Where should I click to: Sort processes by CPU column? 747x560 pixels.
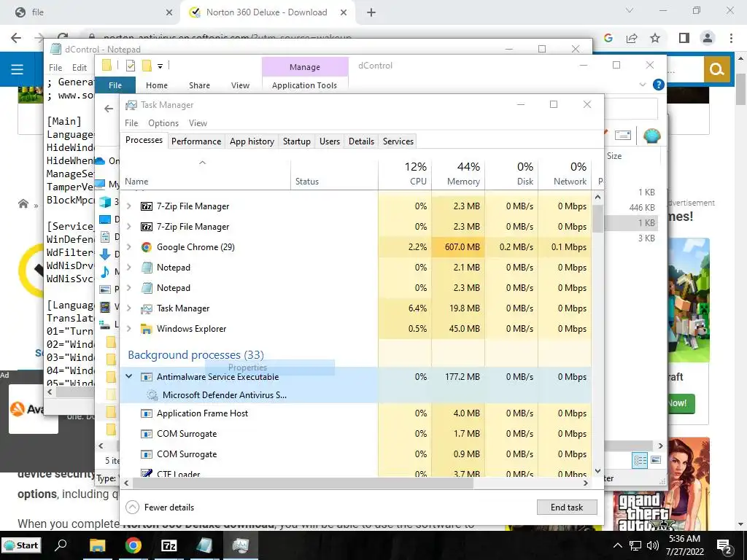[405, 174]
